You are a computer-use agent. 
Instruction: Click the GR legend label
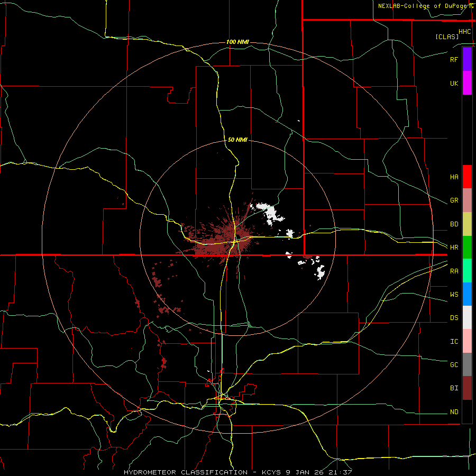click(x=454, y=200)
